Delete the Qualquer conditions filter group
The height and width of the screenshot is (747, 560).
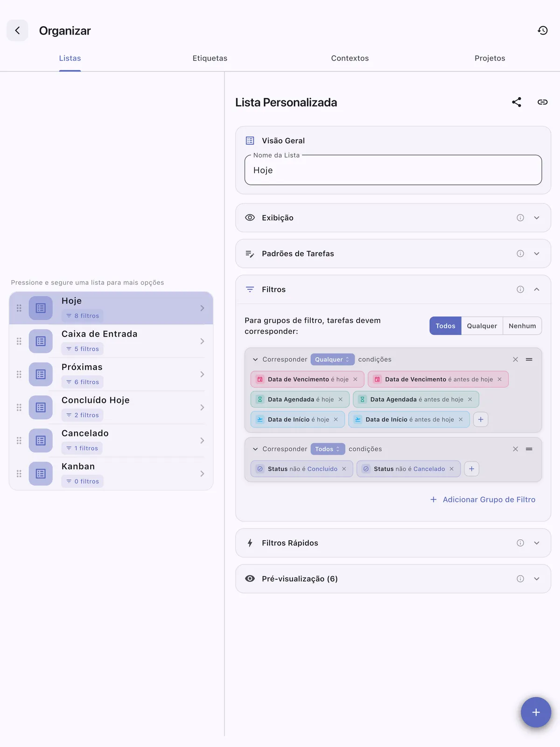pos(515,359)
